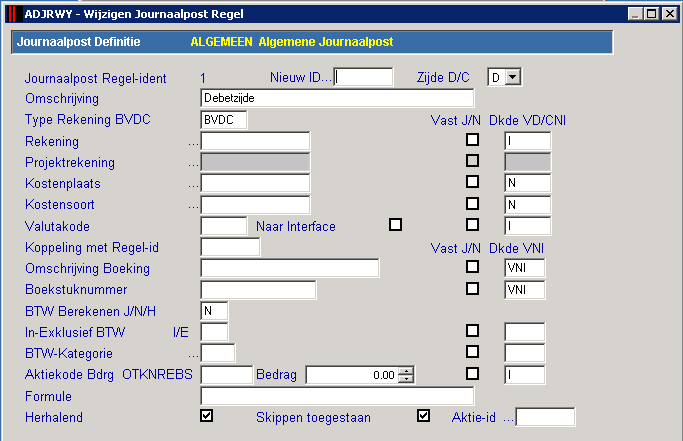Toggle the Vast checkbox for Bedrag row
This screenshot has width=683, height=441.
(472, 373)
